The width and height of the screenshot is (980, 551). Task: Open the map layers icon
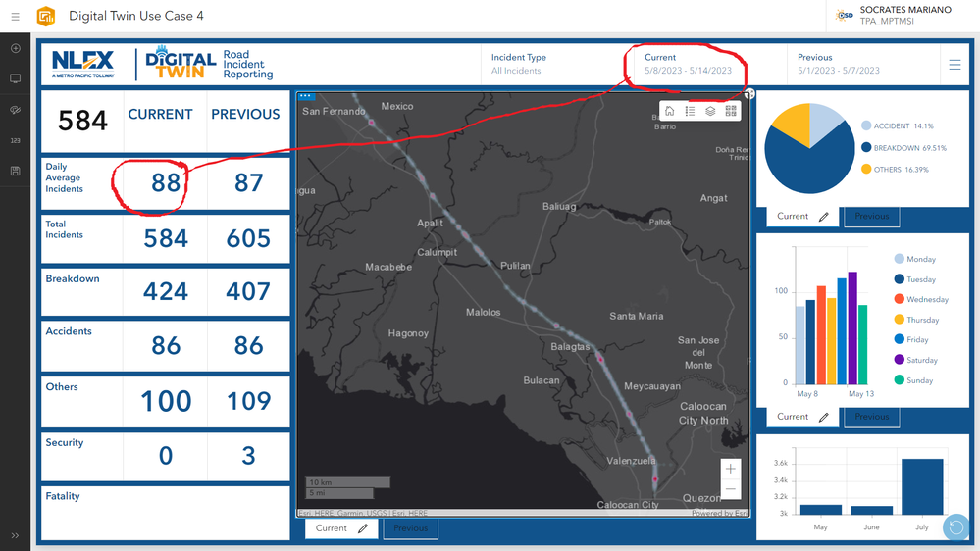coord(710,111)
